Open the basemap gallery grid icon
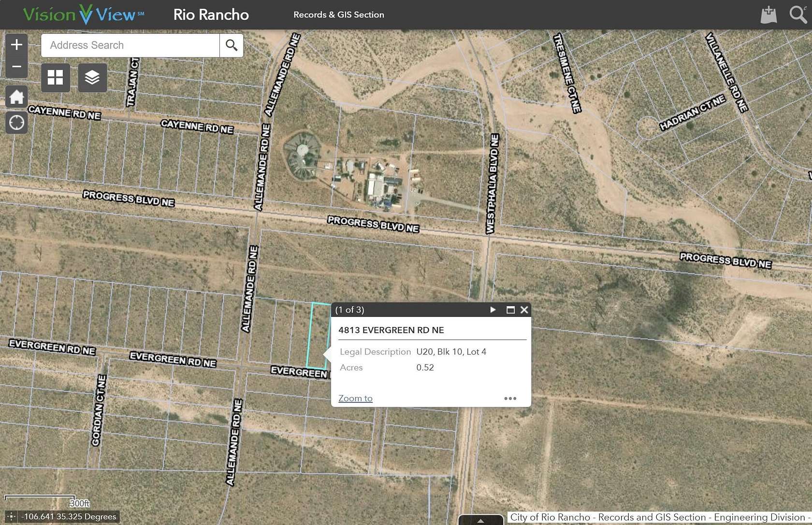This screenshot has height=525, width=812. (55, 77)
